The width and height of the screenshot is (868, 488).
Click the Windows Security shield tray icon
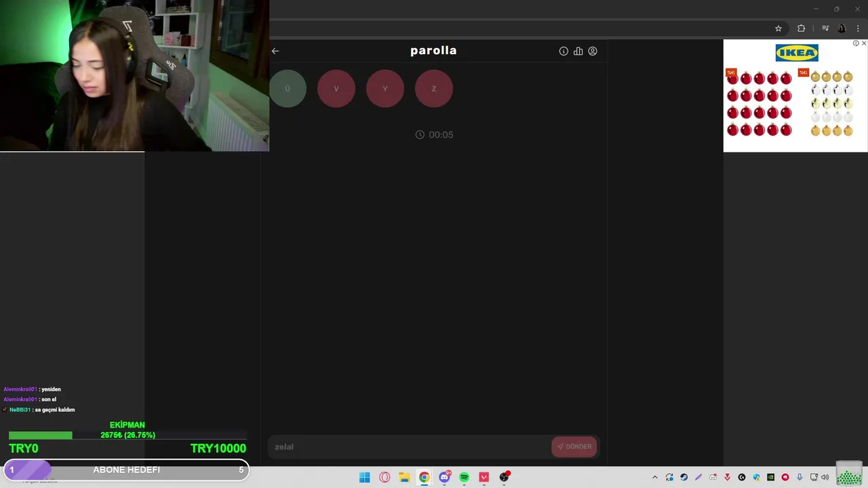pyautogui.click(x=756, y=477)
